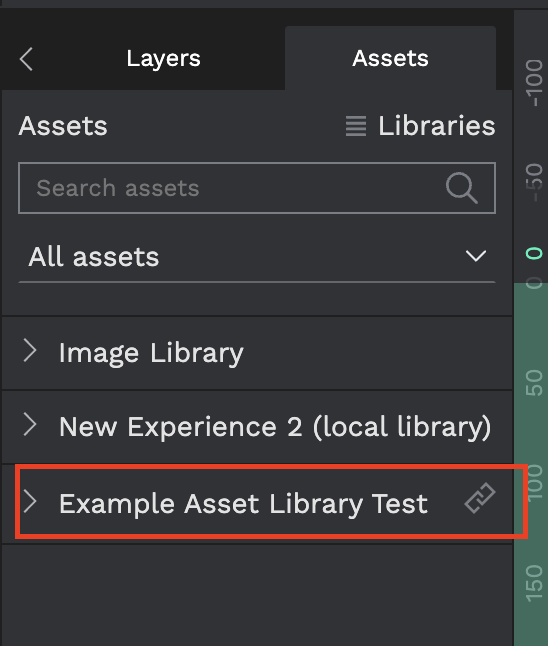Expand Example Asset Library Test chevron
The height and width of the screenshot is (646, 548).
(30, 501)
